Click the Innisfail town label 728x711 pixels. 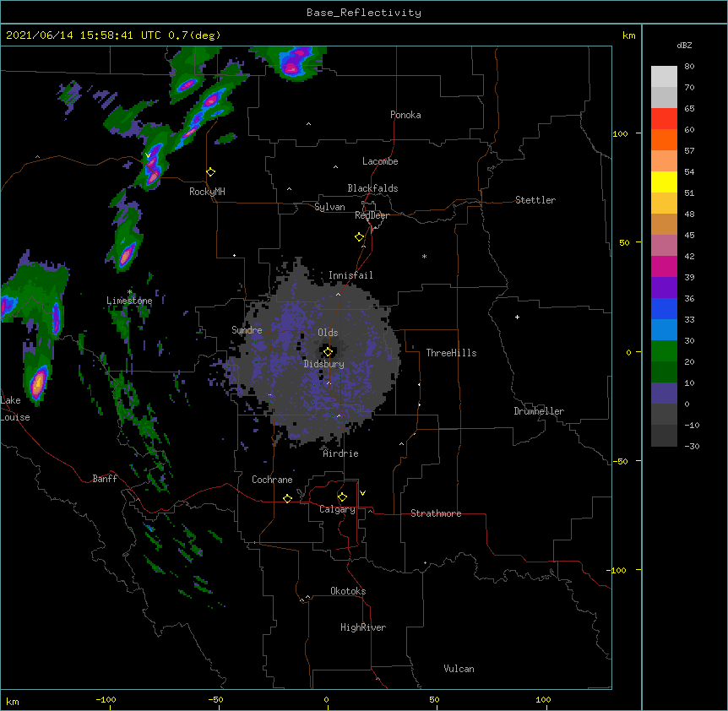point(350,275)
